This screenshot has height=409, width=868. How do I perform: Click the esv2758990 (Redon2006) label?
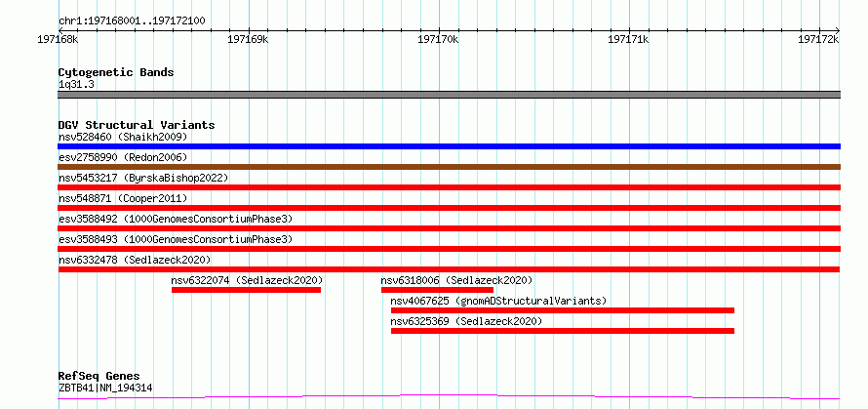click(x=123, y=157)
